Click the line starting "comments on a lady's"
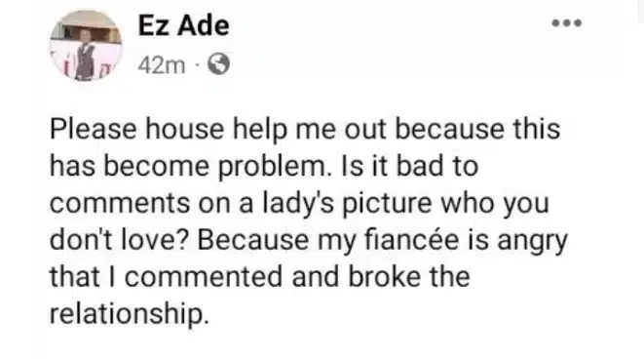Screen dimensions: 644x360 tap(299, 203)
